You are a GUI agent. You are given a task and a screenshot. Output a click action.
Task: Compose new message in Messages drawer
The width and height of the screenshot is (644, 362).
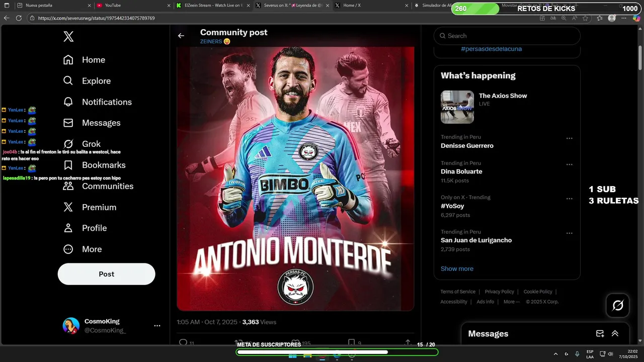click(x=600, y=333)
